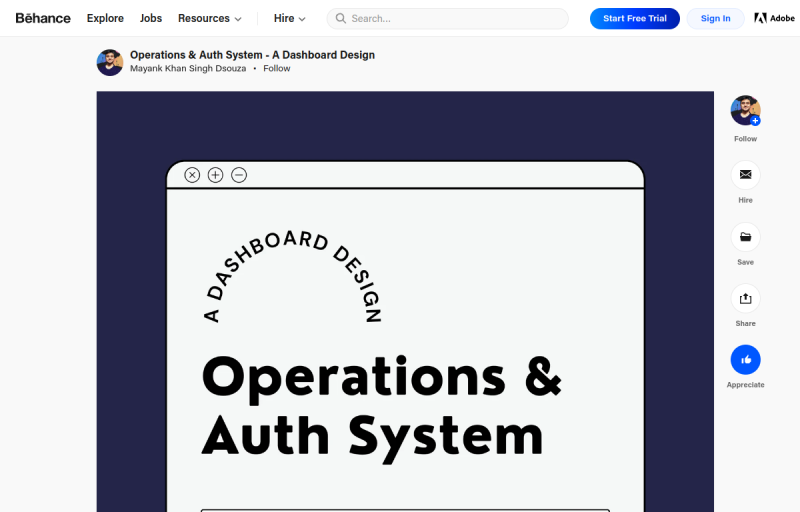Click the Sign In button
Viewport: 800px width, 512px height.
point(715,18)
